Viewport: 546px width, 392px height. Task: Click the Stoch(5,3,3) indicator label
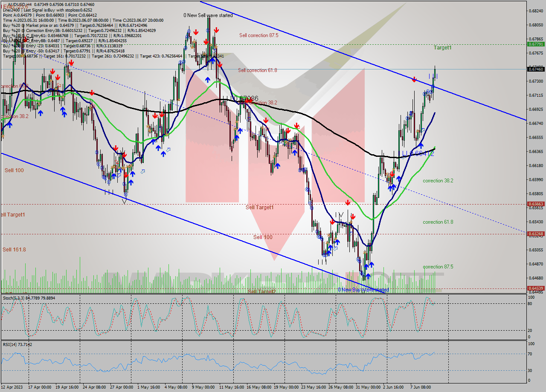[x=28, y=298]
